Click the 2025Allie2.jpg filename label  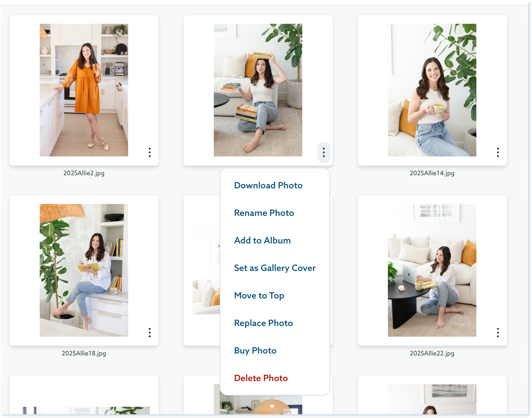(x=84, y=173)
